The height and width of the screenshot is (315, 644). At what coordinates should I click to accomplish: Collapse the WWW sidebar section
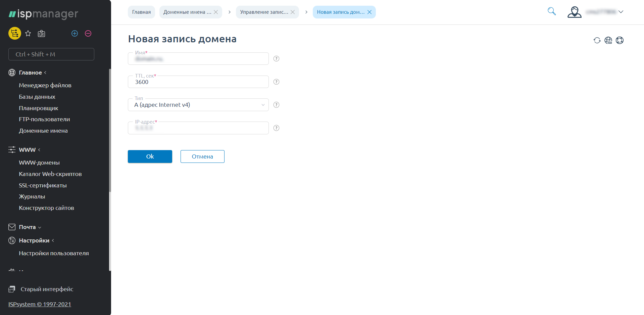[28, 150]
